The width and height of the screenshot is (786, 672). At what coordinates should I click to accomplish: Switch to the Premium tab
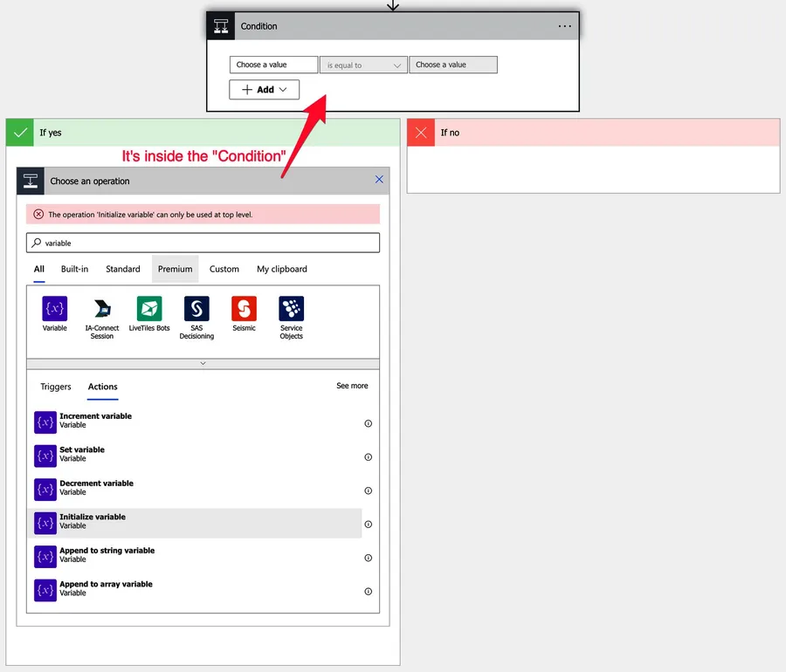175,269
